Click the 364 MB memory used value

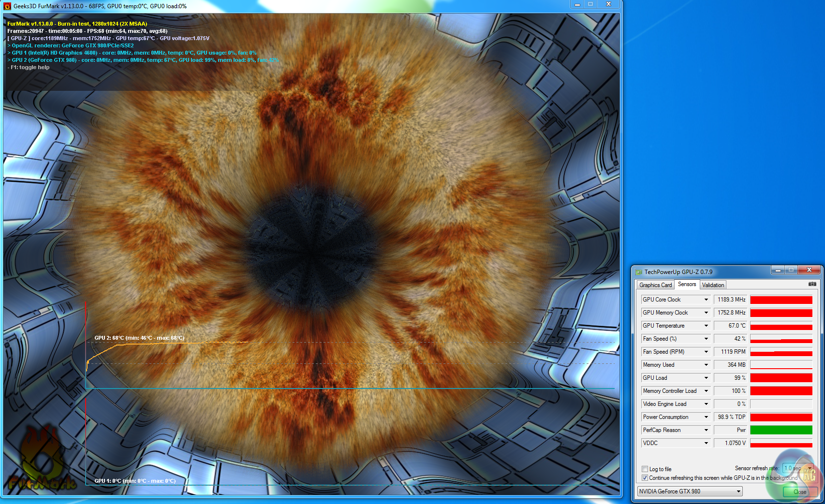(731, 365)
